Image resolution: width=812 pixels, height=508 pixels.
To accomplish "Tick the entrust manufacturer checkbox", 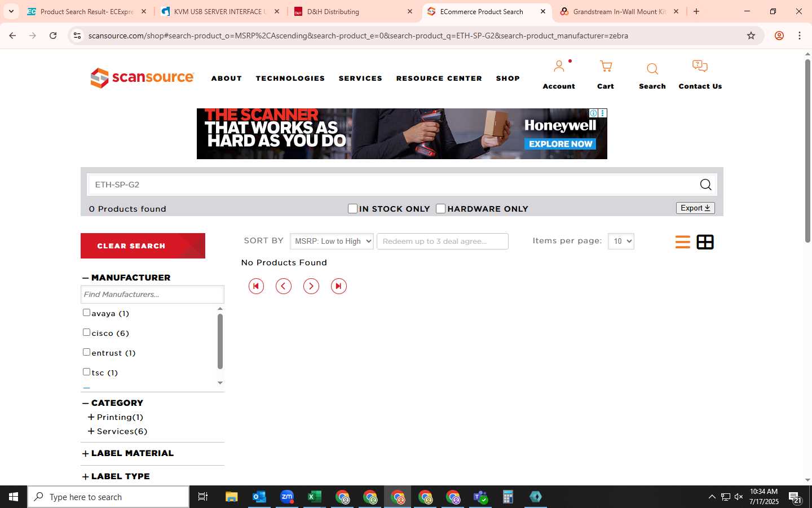I will pos(86,352).
